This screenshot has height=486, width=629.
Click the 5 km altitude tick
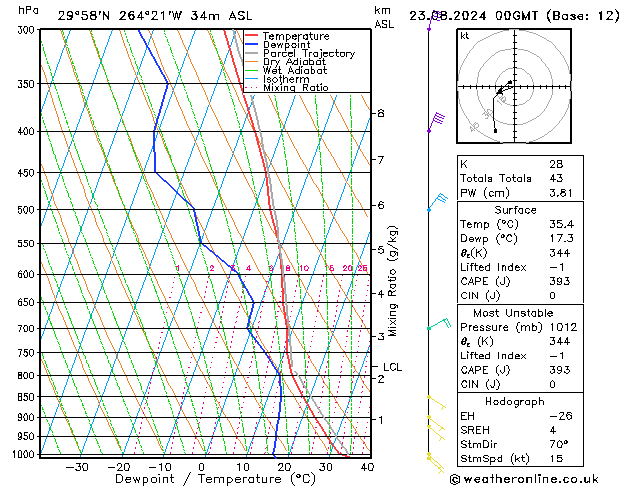[x=381, y=250]
